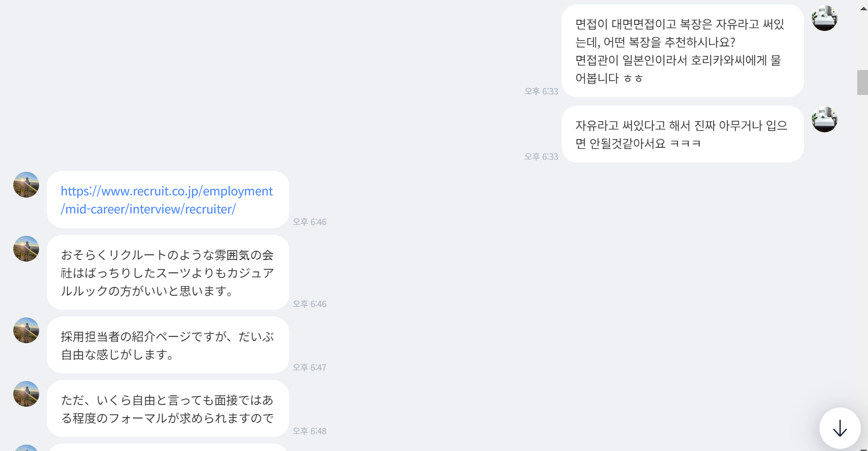Click the avatar beside the ただ、いくら自由 message
Screen dimensions: 868x451
[x=26, y=394]
